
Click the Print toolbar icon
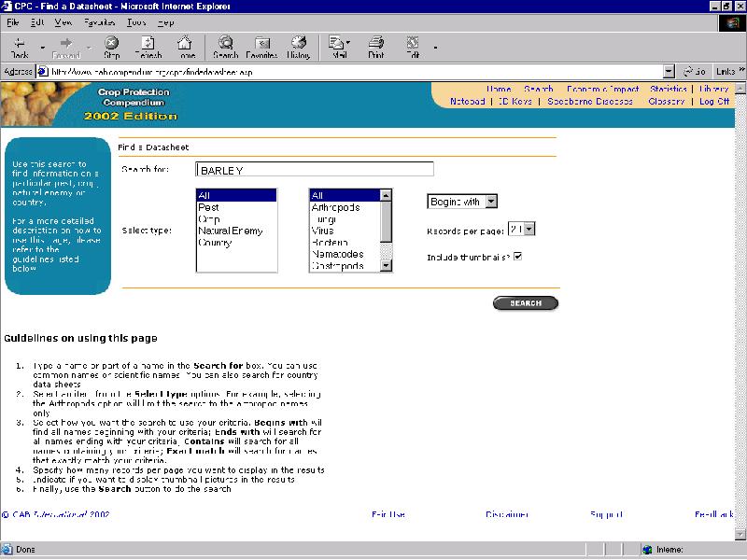pyautogui.click(x=376, y=48)
